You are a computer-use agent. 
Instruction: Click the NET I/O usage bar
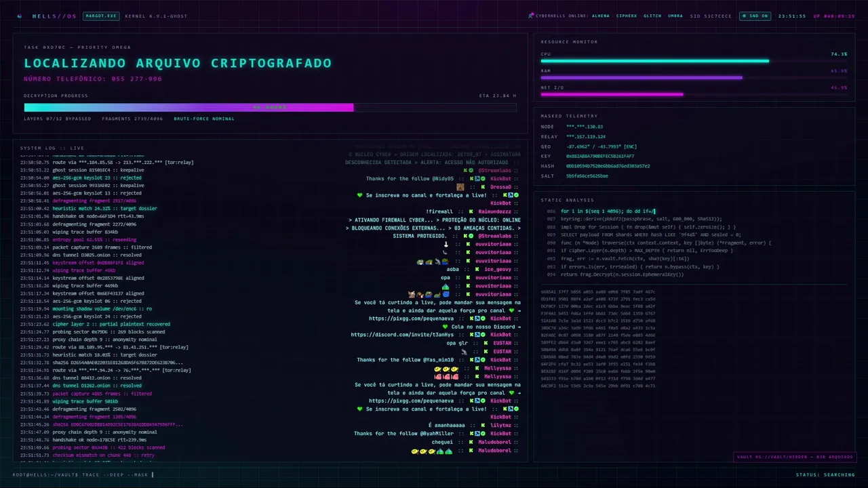coord(694,94)
